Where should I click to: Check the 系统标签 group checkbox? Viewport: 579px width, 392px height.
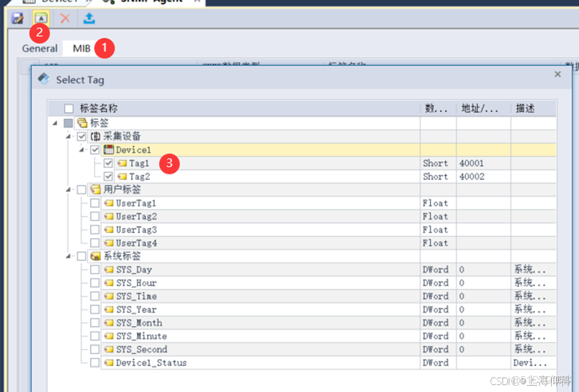coord(82,256)
